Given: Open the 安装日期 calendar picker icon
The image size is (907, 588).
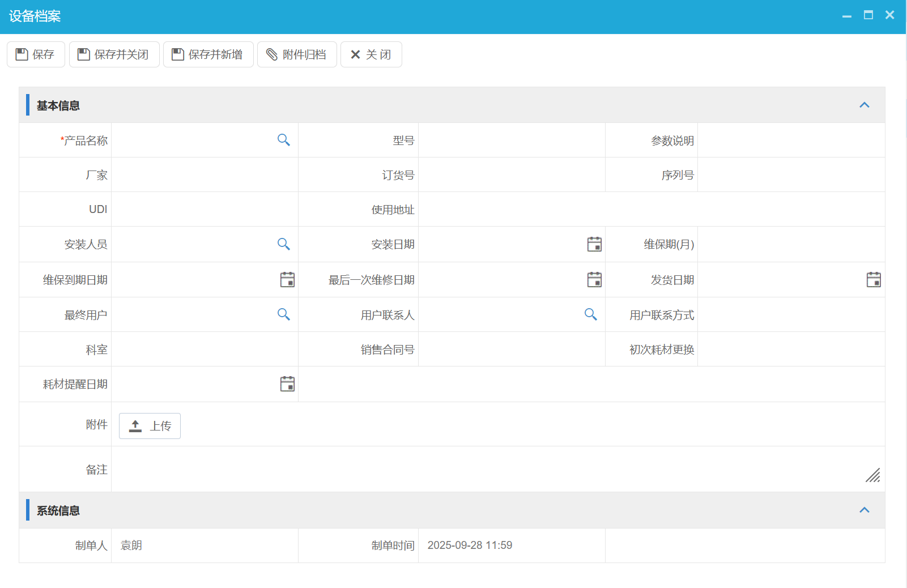Looking at the screenshot, I should point(594,244).
